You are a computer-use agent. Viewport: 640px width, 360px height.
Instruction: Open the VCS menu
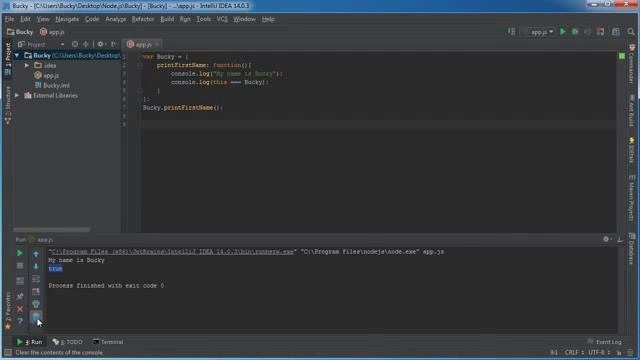click(222, 19)
